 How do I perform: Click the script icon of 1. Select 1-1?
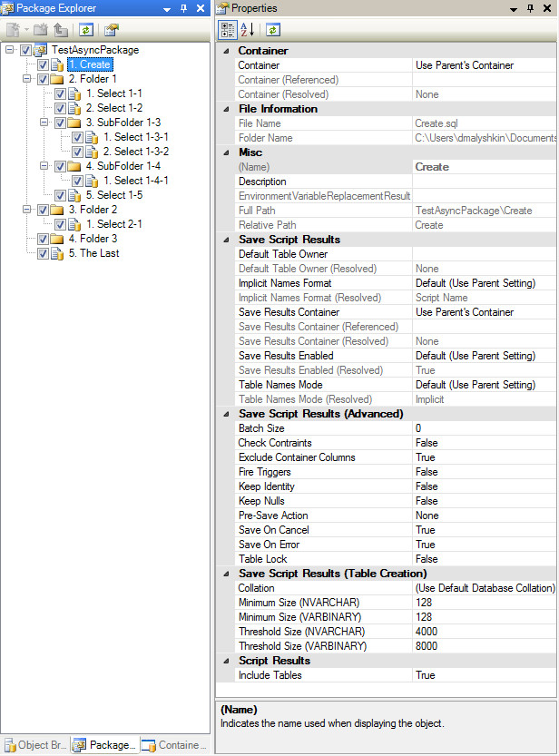[x=74, y=93]
